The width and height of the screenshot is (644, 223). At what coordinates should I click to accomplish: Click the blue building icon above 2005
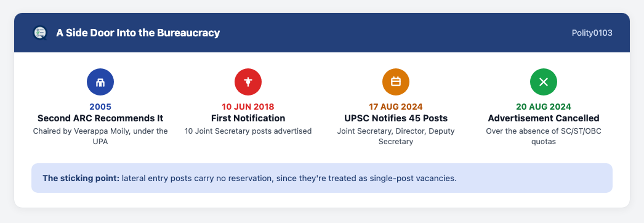[x=100, y=82]
